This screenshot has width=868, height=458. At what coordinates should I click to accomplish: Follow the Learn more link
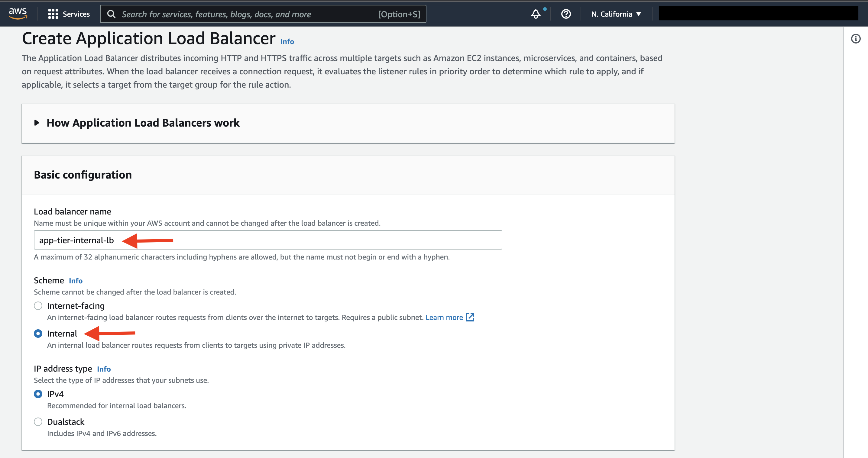[x=444, y=317]
